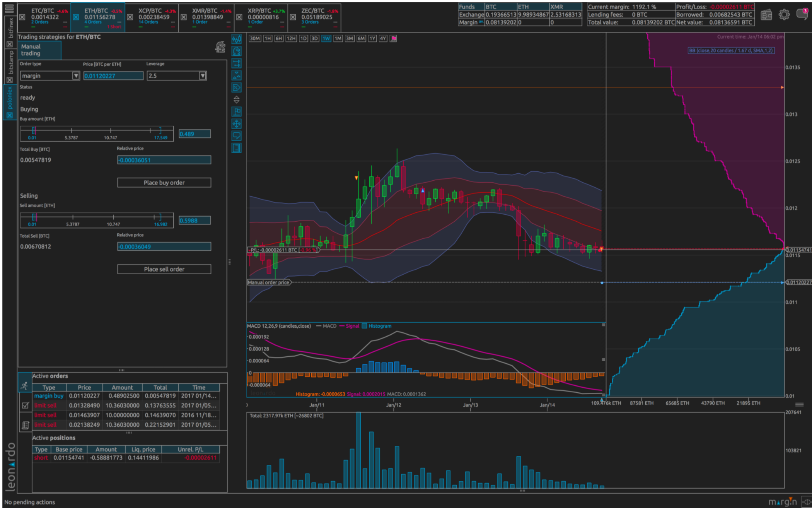Click the Place sell order button

click(x=164, y=269)
